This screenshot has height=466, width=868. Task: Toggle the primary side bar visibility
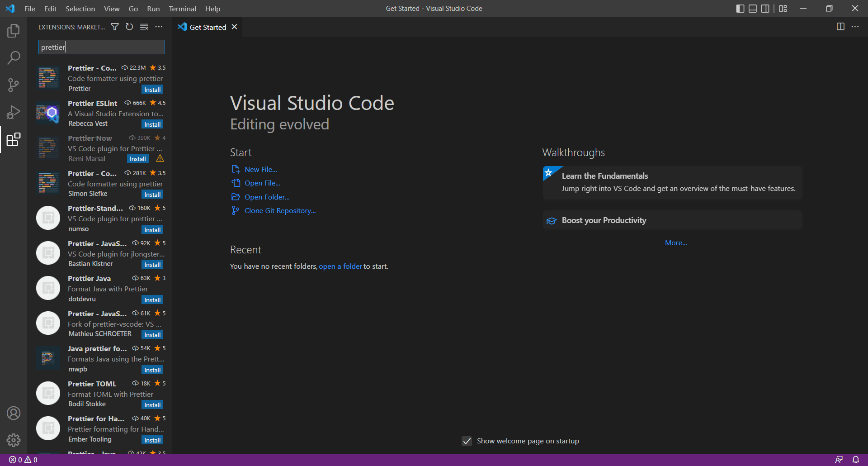coord(740,9)
